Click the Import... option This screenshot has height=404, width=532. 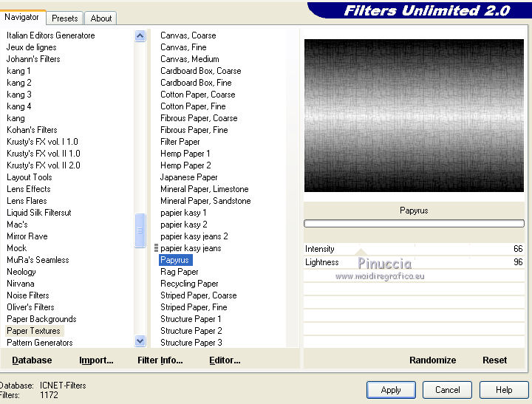pyautogui.click(x=96, y=360)
